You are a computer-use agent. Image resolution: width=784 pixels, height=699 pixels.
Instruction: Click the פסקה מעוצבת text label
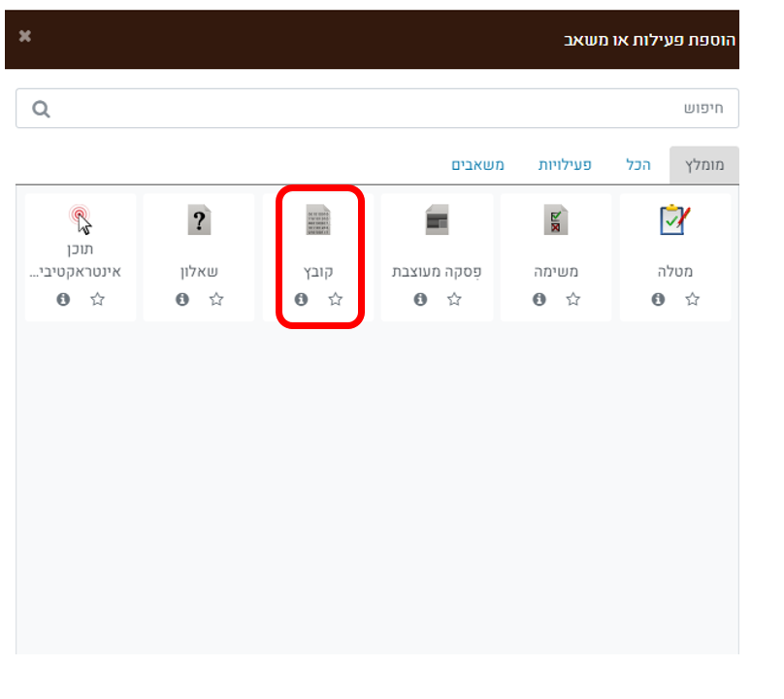point(437,272)
